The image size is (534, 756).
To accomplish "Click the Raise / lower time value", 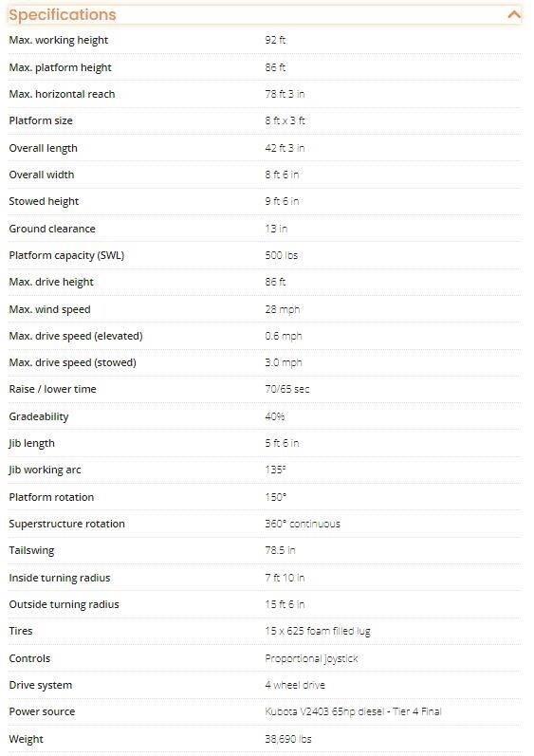I will point(287,389).
